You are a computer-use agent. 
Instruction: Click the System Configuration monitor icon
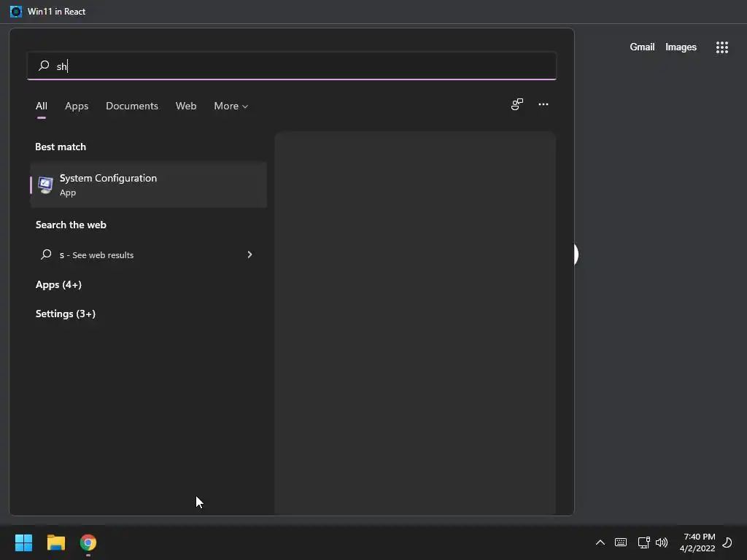[45, 184]
